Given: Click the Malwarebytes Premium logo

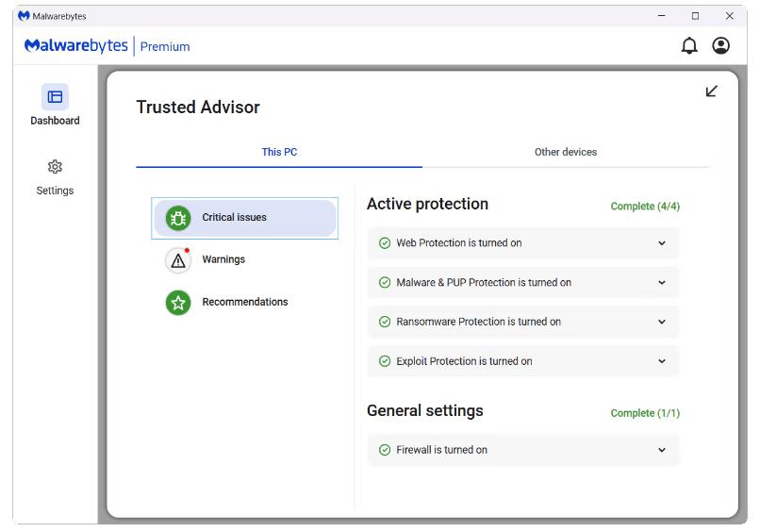Looking at the screenshot, I should click(107, 46).
